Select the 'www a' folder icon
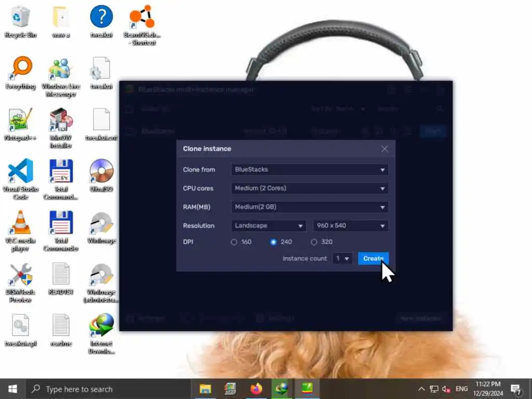Viewport: 532px width, 399px height. click(61, 22)
